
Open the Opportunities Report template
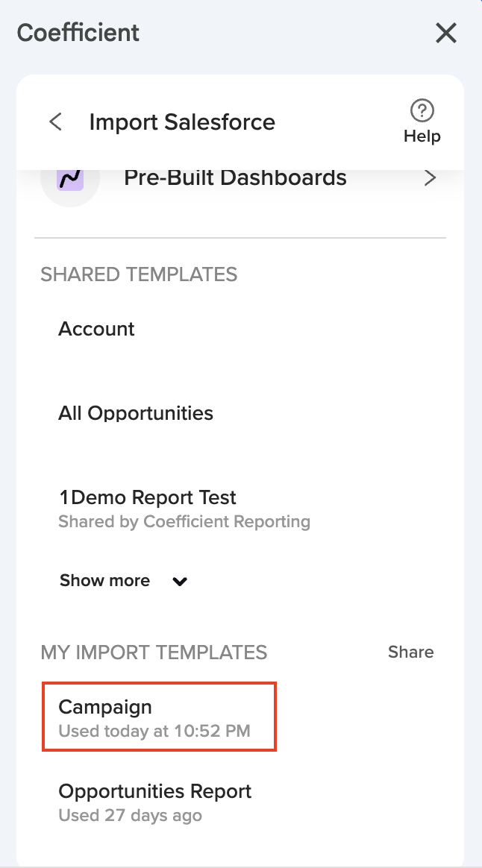click(155, 791)
